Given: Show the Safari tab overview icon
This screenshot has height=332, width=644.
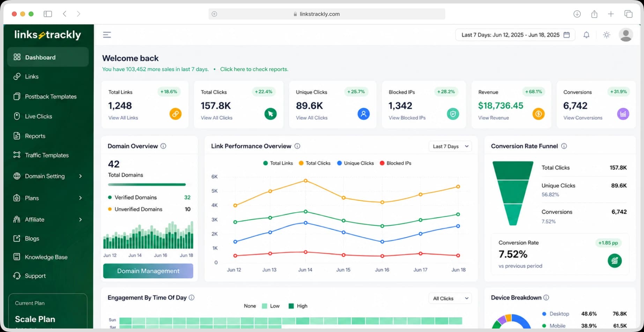Looking at the screenshot, I should (628, 14).
